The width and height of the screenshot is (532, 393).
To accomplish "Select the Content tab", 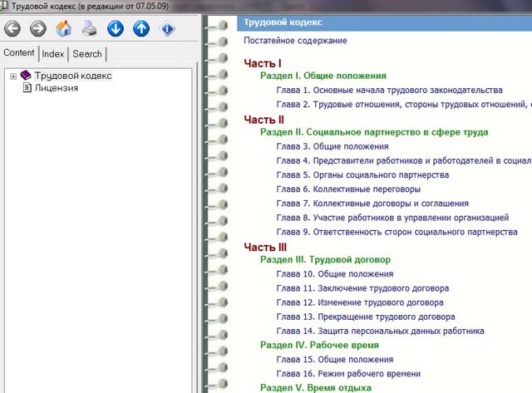I will tap(19, 53).
